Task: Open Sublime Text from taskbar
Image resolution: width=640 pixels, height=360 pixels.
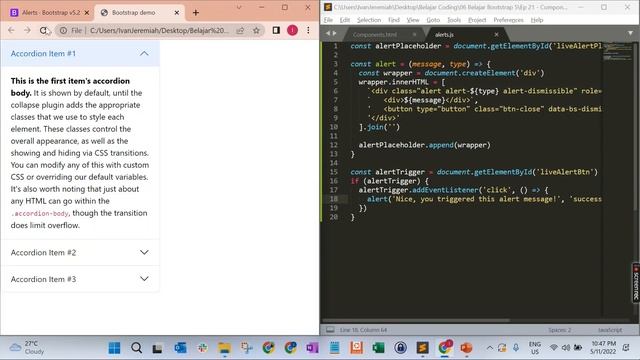Action: click(x=422, y=348)
